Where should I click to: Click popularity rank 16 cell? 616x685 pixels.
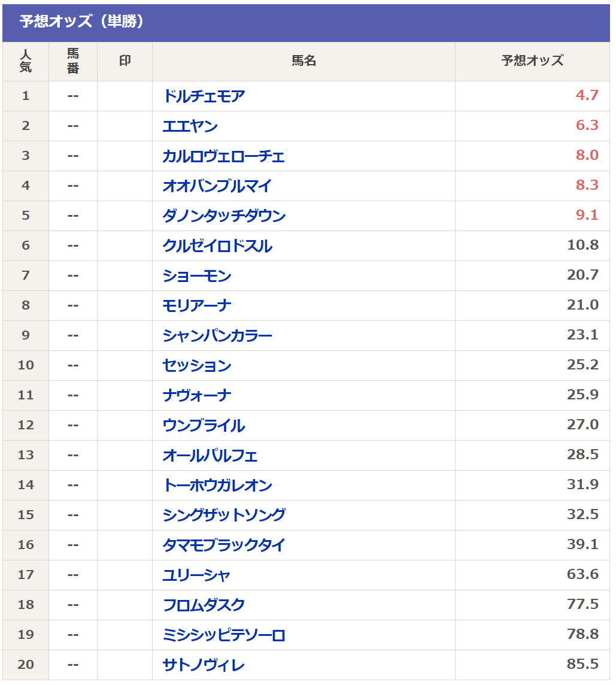26,545
